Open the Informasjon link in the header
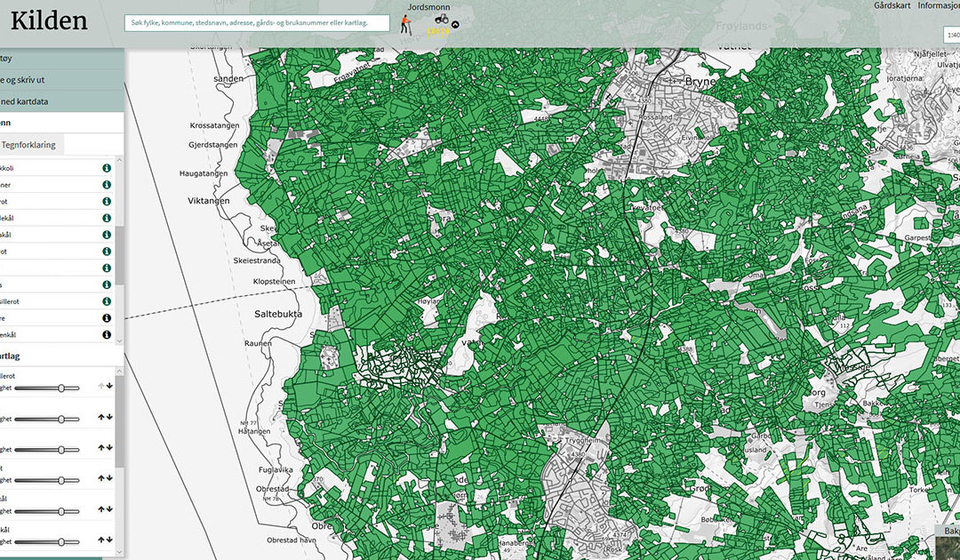The image size is (960, 560). (x=938, y=5)
